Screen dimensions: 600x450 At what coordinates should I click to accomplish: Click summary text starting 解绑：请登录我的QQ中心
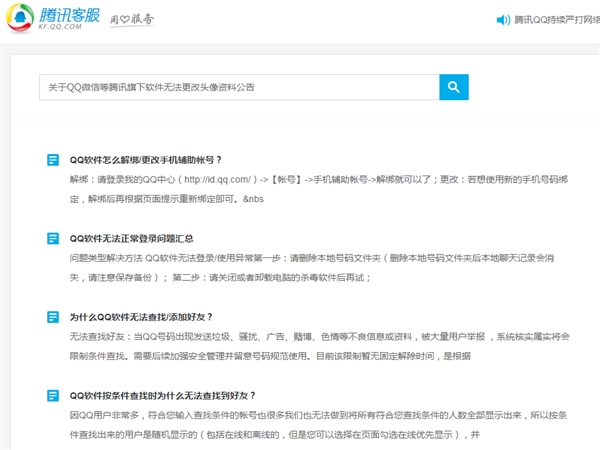coord(319,179)
